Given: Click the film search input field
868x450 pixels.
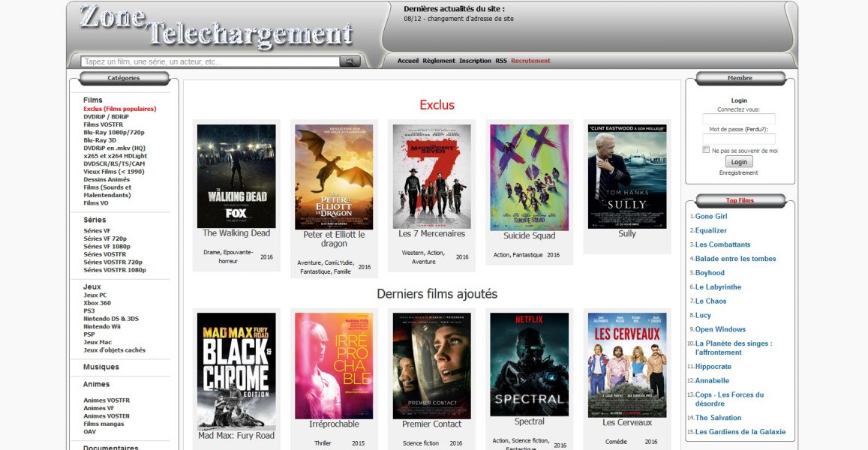Looking at the screenshot, I should pyautogui.click(x=210, y=61).
